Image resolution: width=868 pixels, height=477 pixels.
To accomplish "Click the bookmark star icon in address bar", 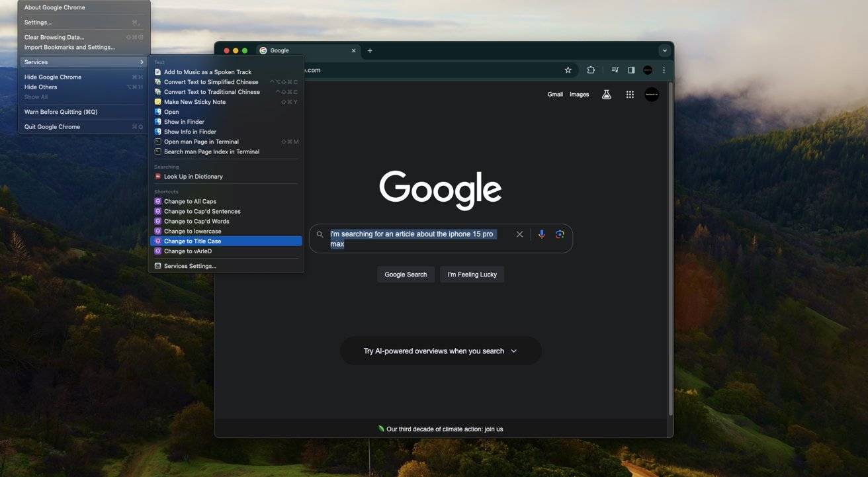I will click(x=568, y=70).
